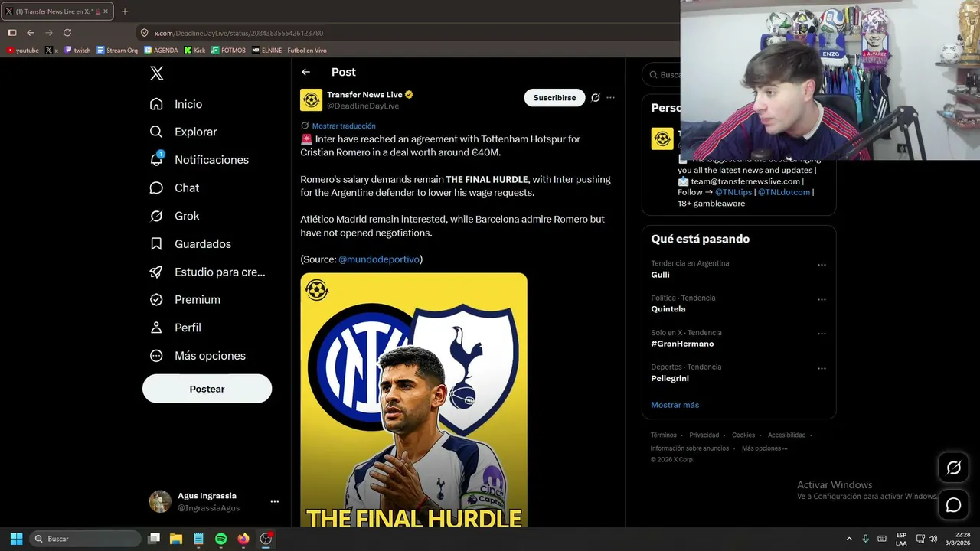Open options for the Quintela trend

[822, 299]
